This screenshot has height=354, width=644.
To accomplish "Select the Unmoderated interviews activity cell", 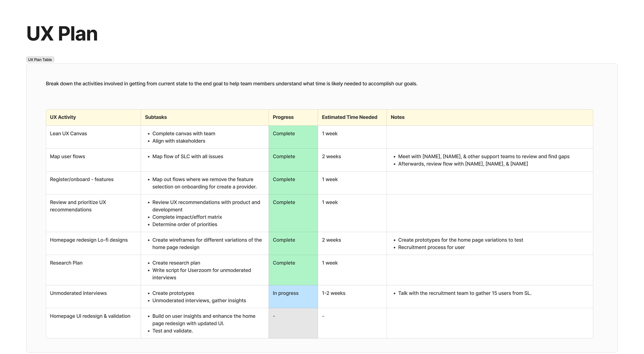I will click(78, 293).
